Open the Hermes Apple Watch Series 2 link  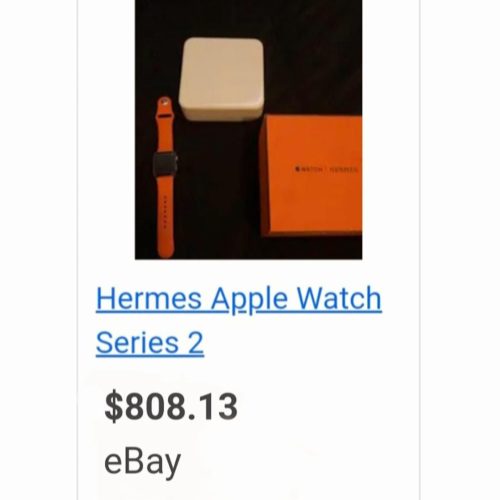[x=239, y=320]
